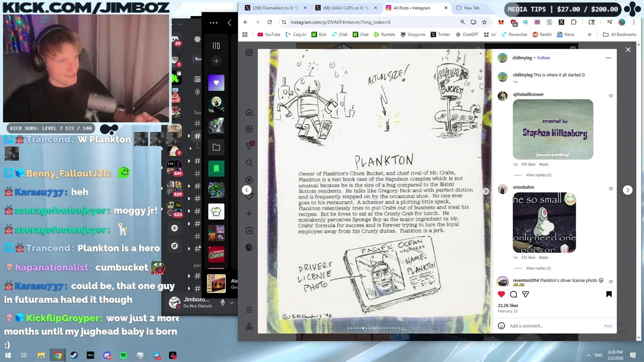The width and height of the screenshot is (644, 362).
Task: Close the Instagram post overlay
Action: pos(628,50)
